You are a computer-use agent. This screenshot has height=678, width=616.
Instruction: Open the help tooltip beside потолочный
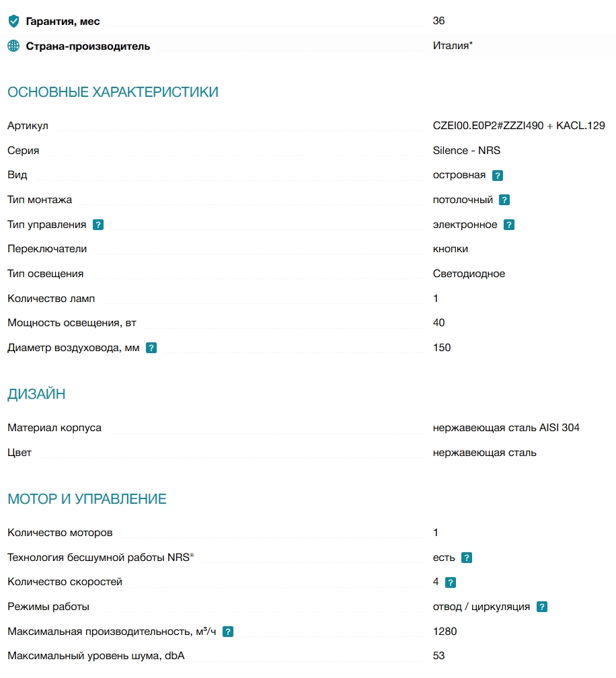click(x=504, y=200)
